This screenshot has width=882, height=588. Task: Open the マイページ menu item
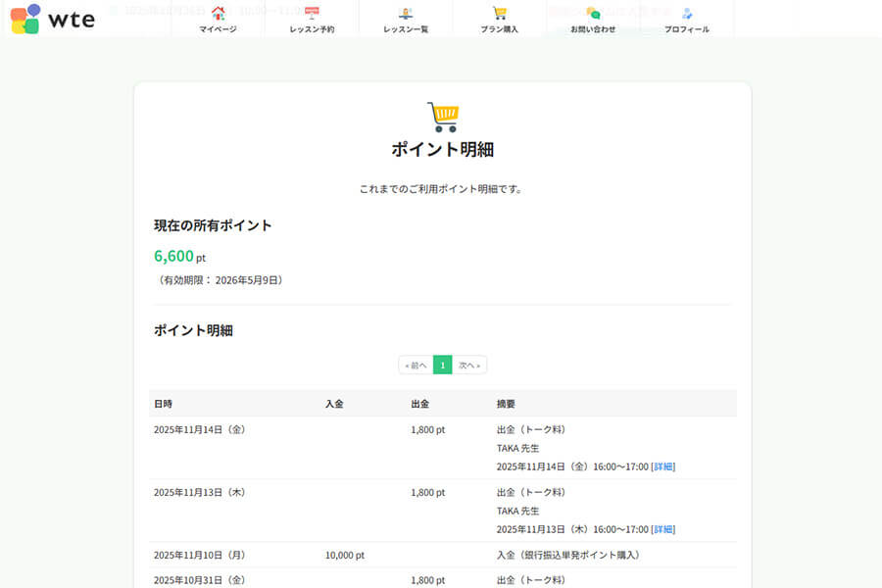click(218, 28)
